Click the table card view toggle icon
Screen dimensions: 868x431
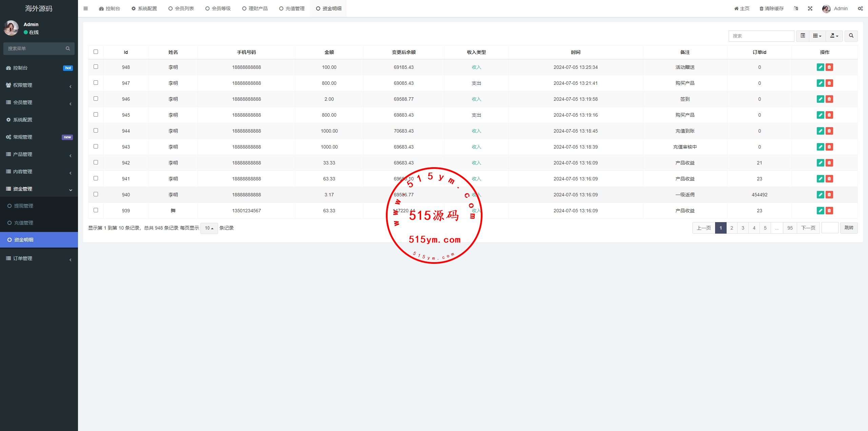803,36
